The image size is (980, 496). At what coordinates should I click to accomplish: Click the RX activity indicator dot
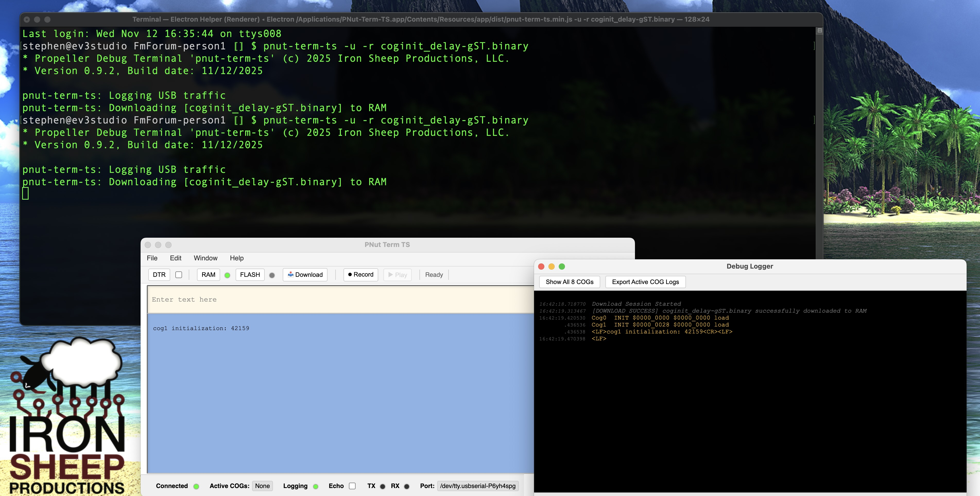407,486
